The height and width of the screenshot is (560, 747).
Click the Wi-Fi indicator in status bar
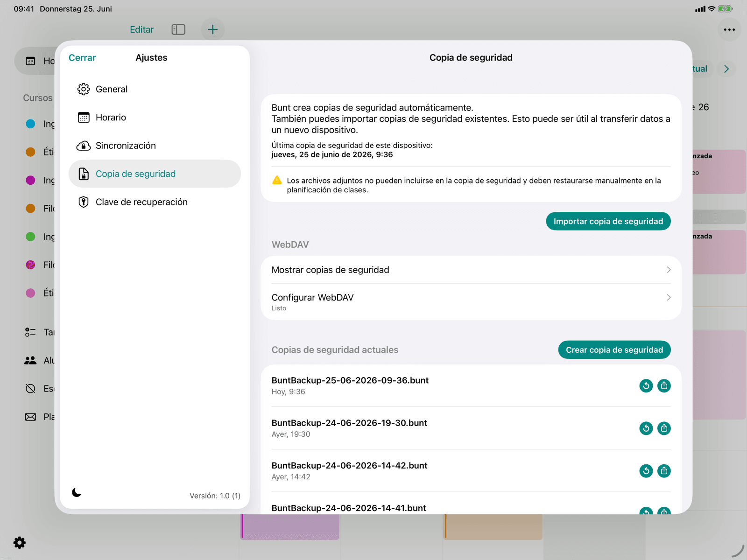click(712, 8)
